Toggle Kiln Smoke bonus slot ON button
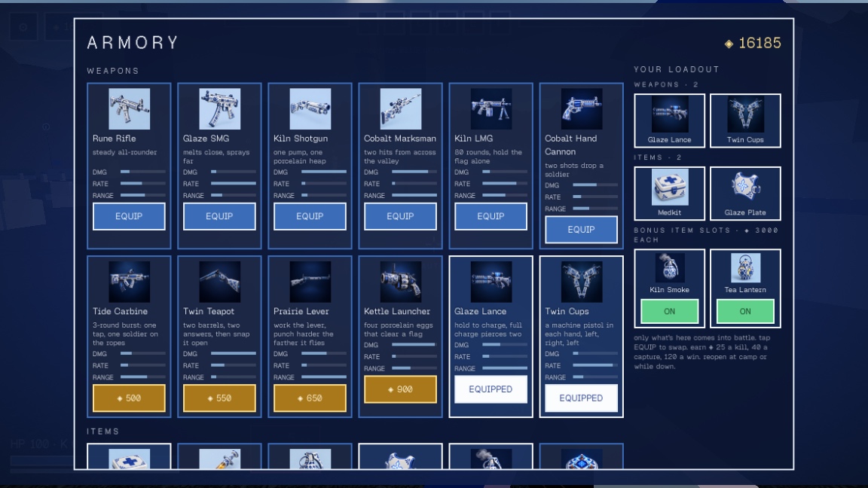868x488 pixels. pyautogui.click(x=669, y=311)
